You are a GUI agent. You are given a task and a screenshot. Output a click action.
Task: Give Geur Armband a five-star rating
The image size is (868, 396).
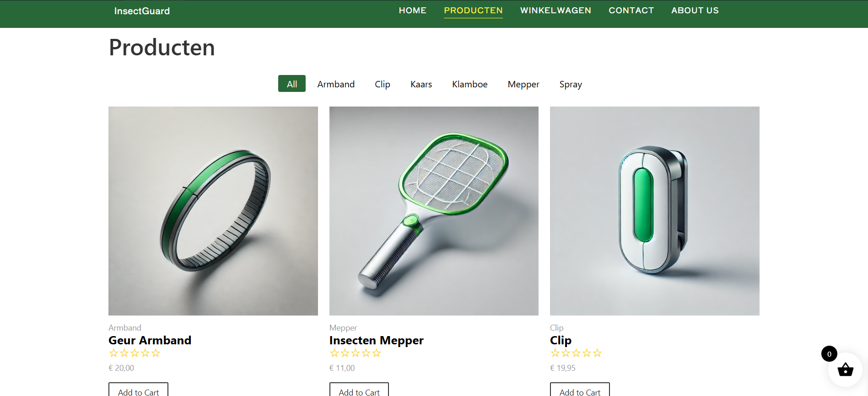[156, 353]
